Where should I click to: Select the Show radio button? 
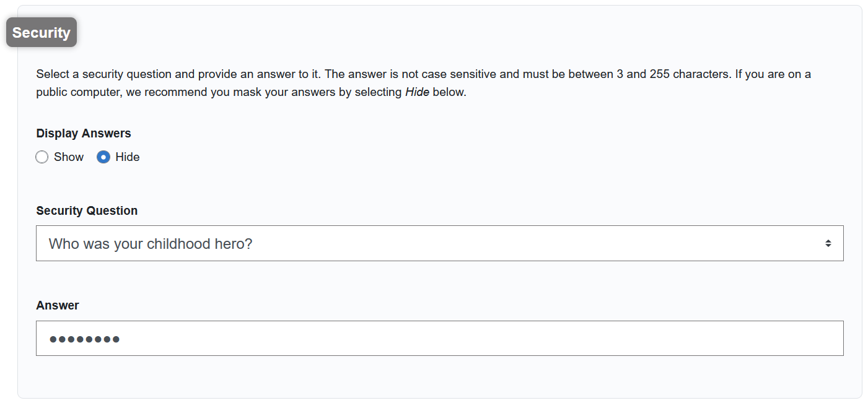(x=42, y=157)
